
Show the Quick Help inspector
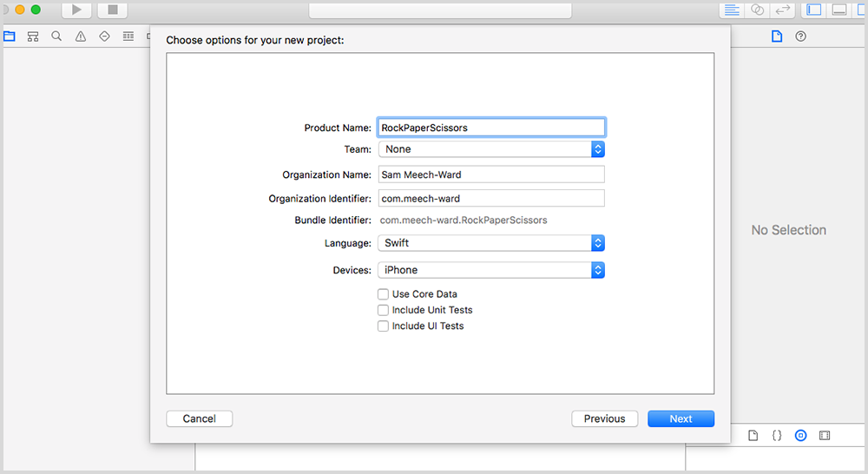(800, 36)
